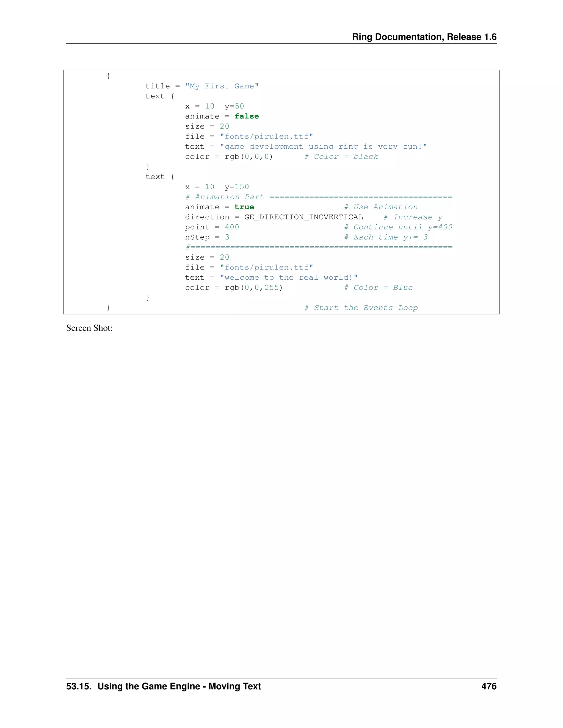
Task: Click the comment "# Continue until y=400"
Action: [x=398, y=227]
